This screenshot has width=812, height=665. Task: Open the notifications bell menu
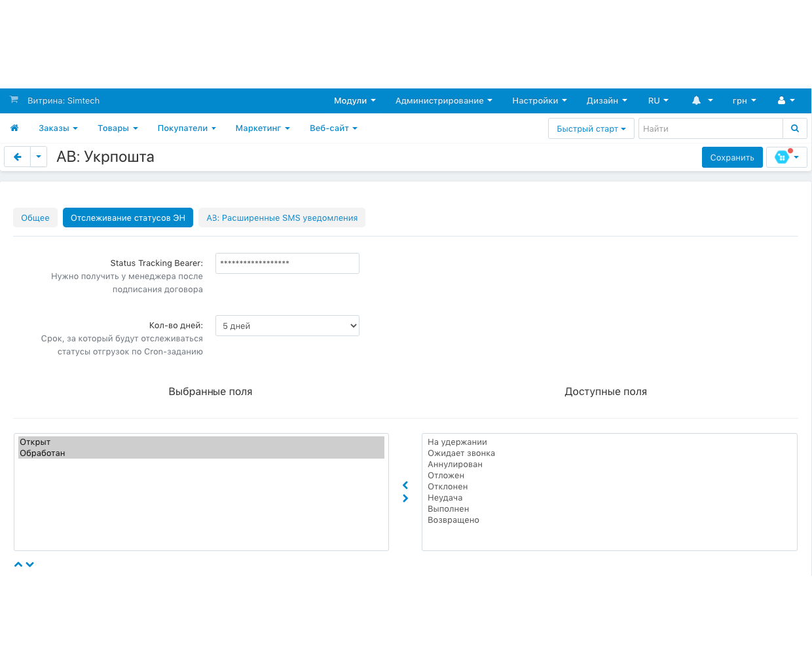tap(701, 101)
